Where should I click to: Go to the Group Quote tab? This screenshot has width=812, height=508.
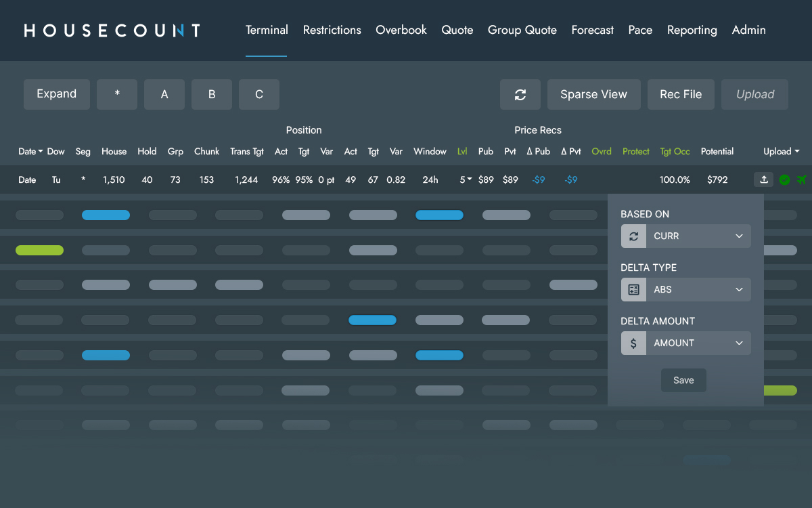[x=522, y=30]
